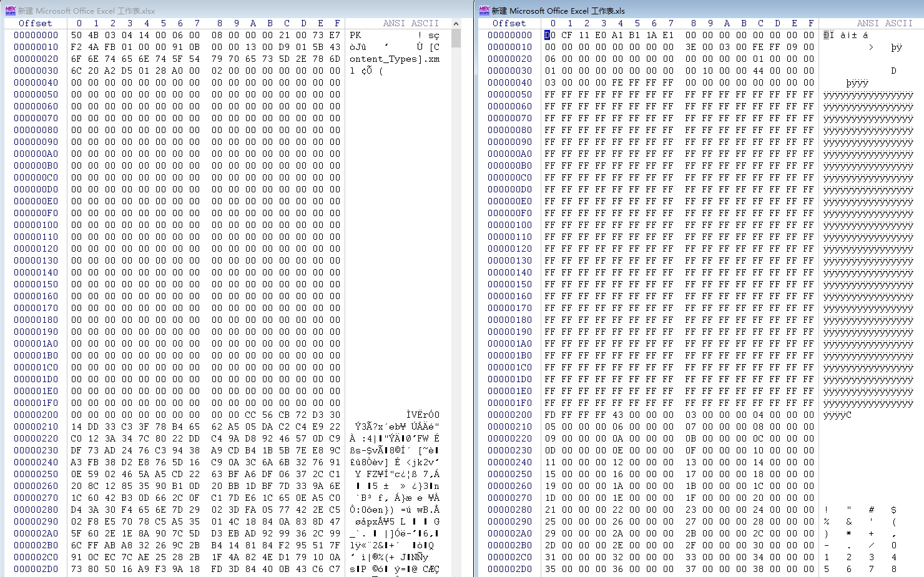Click byte CC in row 00000200 of xlsx window
Viewport: 924px width, 577px height.
[250, 415]
